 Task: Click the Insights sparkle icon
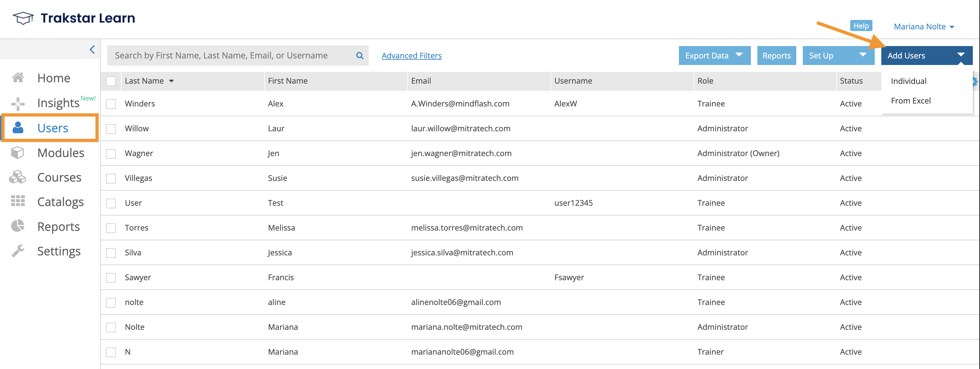click(x=18, y=104)
